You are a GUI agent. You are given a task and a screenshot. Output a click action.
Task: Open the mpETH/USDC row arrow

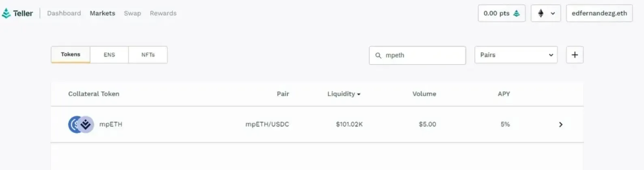[x=561, y=125]
